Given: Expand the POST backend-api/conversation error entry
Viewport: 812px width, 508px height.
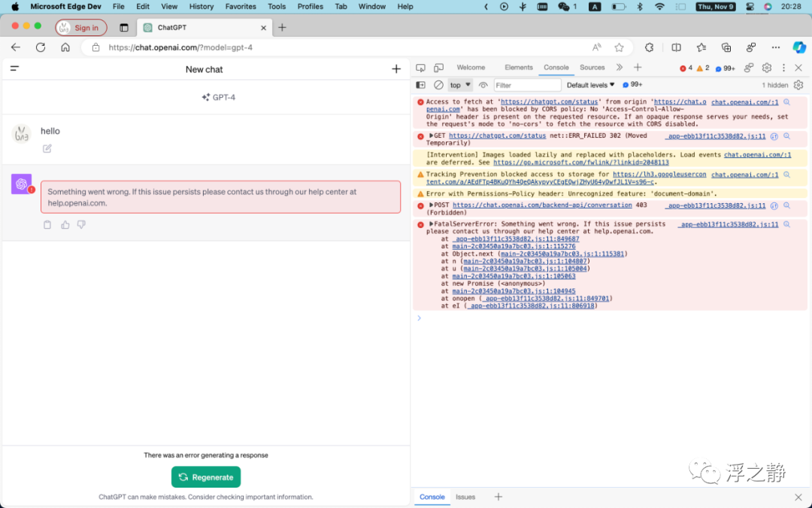Looking at the screenshot, I should pyautogui.click(x=431, y=205).
